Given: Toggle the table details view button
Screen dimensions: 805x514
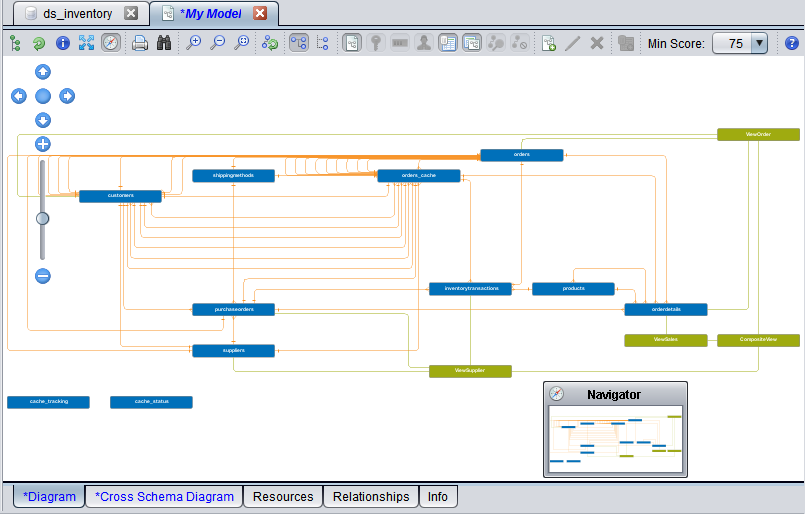Looking at the screenshot, I should point(448,43).
